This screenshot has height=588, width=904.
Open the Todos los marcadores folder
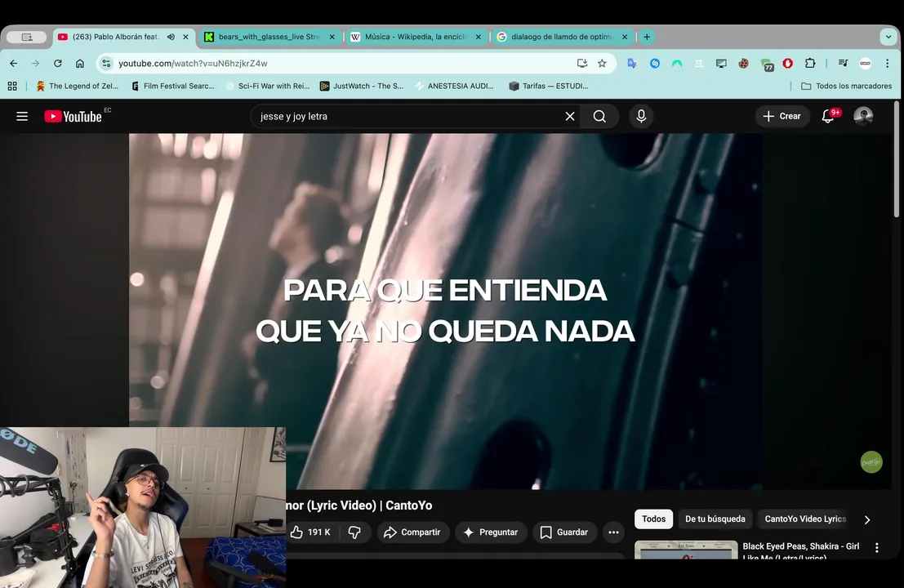click(x=846, y=86)
